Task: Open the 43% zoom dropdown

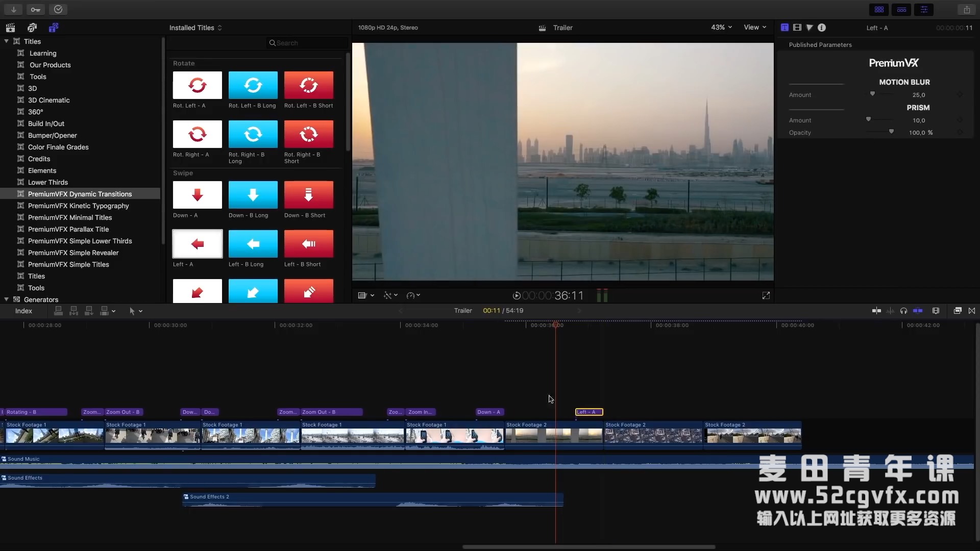Action: pos(721,28)
